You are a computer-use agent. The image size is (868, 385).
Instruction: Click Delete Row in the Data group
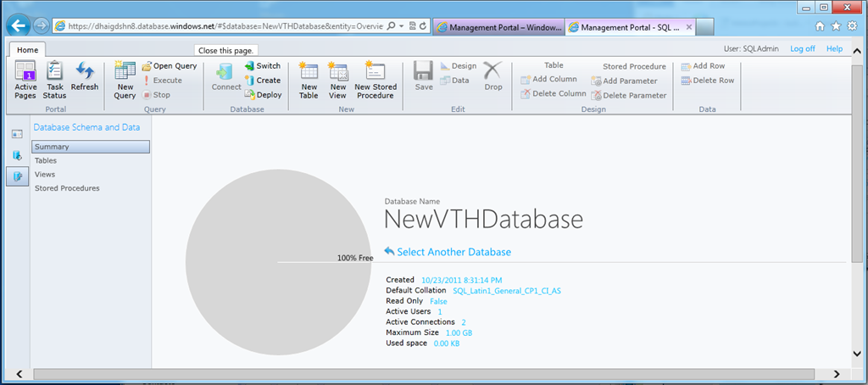708,81
